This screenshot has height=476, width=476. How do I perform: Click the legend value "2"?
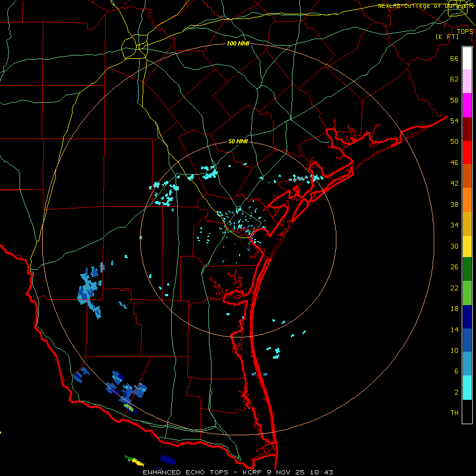pos(456,392)
